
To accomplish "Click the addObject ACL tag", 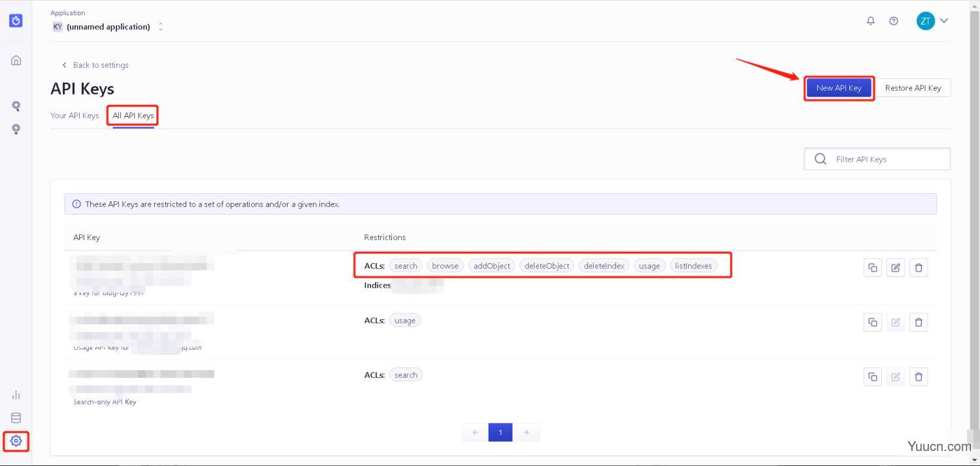I will 492,266.
